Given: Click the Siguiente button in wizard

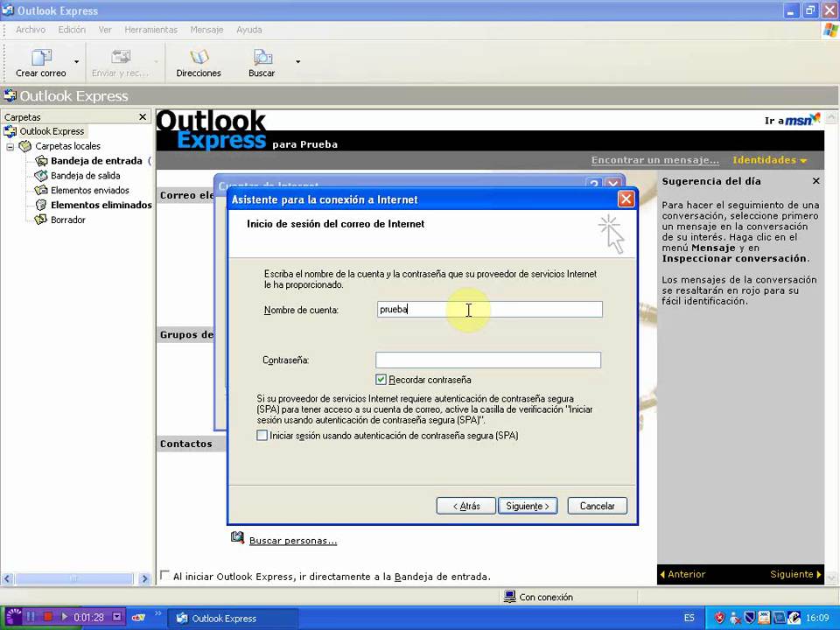Looking at the screenshot, I should coord(528,506).
